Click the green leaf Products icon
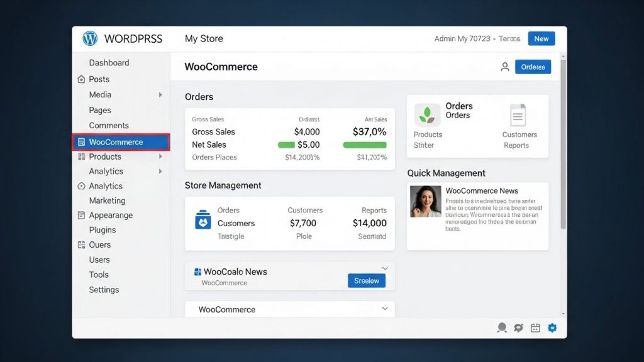The width and height of the screenshot is (644, 362). click(x=427, y=114)
